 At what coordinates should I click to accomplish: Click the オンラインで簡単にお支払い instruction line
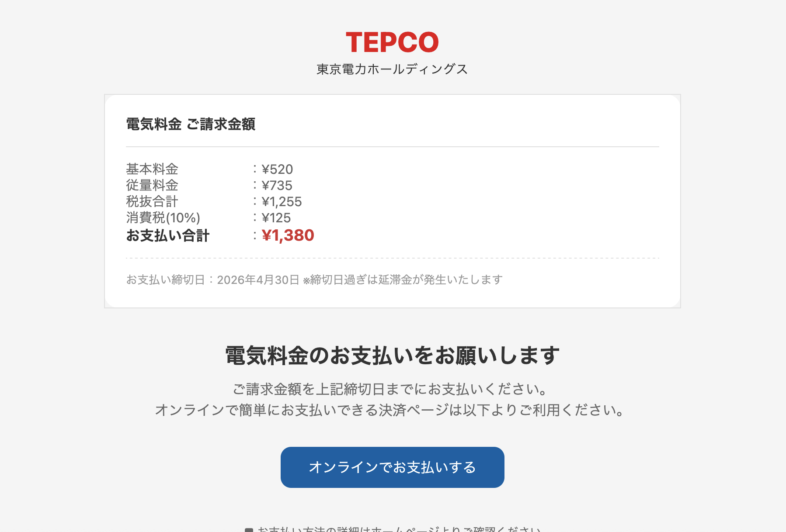pyautogui.click(x=390, y=410)
